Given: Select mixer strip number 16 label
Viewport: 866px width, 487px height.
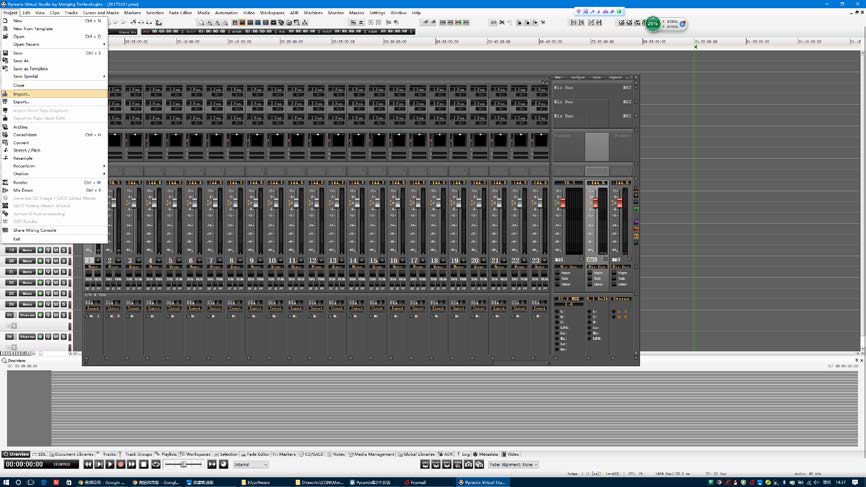Looking at the screenshot, I should click(x=394, y=260).
